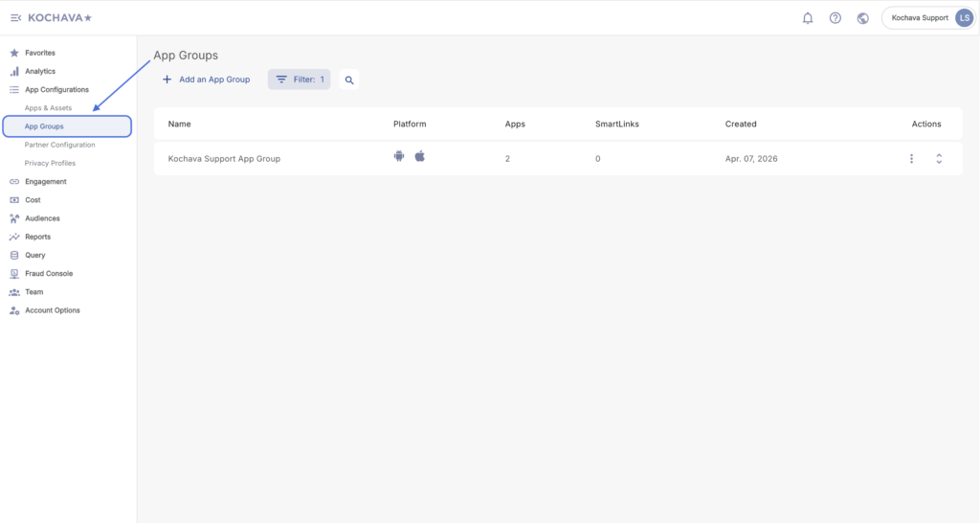Image resolution: width=980 pixels, height=523 pixels.
Task: Sort table by Created column header
Action: (x=741, y=125)
